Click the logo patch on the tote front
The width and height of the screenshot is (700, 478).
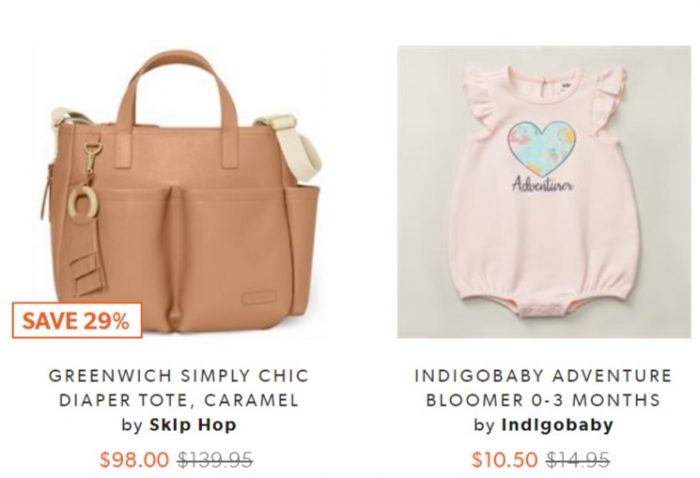coord(259,298)
